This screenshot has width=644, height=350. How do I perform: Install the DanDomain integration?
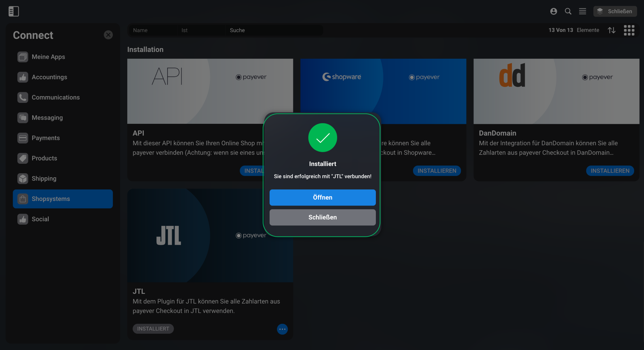(610, 171)
